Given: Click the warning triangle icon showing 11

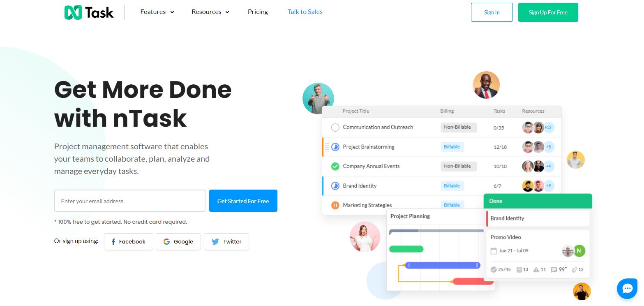Looking at the screenshot, I should pyautogui.click(x=536, y=270).
